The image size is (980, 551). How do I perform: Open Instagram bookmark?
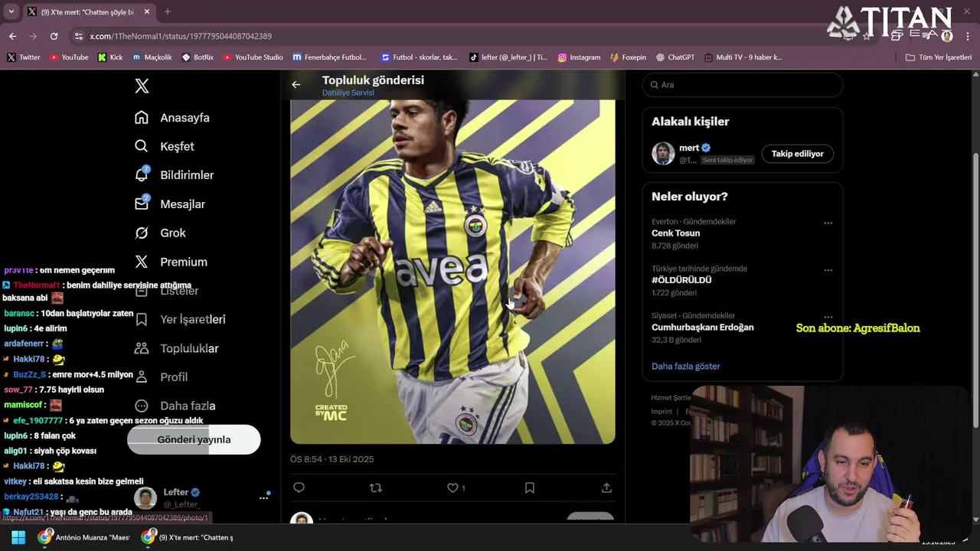point(579,57)
